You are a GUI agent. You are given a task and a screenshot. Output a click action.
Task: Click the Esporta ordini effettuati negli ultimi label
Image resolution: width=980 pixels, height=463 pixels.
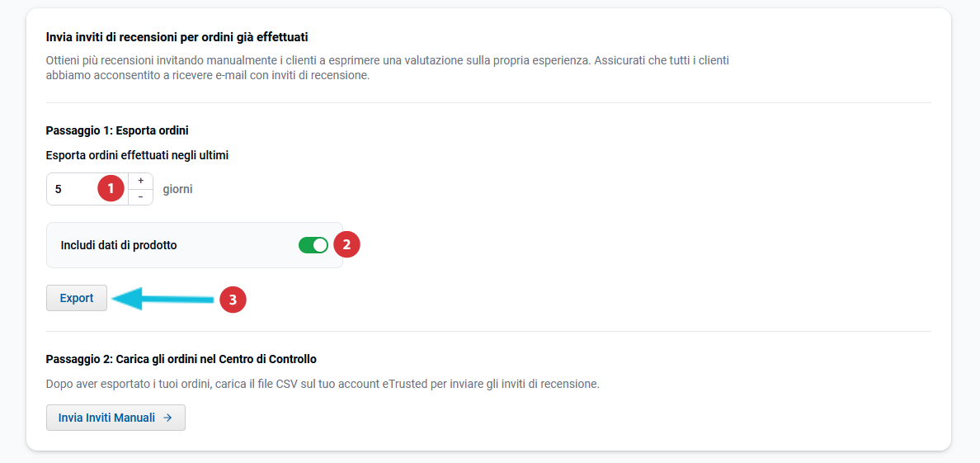point(138,154)
